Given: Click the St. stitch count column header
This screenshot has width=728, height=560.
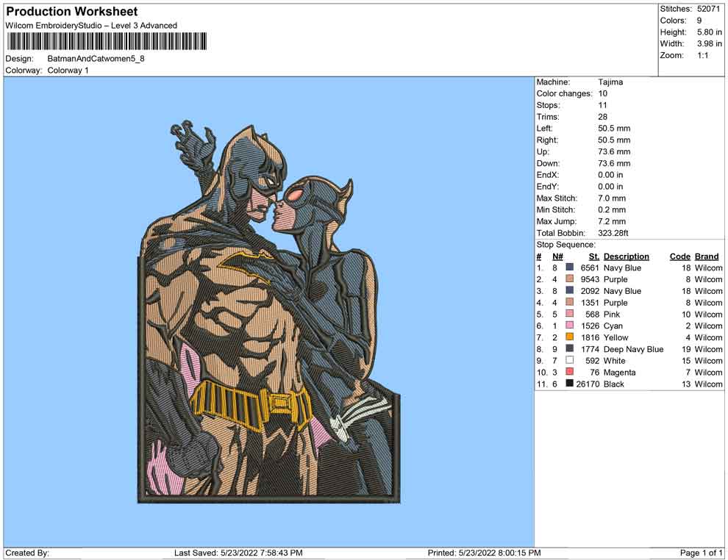Looking at the screenshot, I should point(593,256).
